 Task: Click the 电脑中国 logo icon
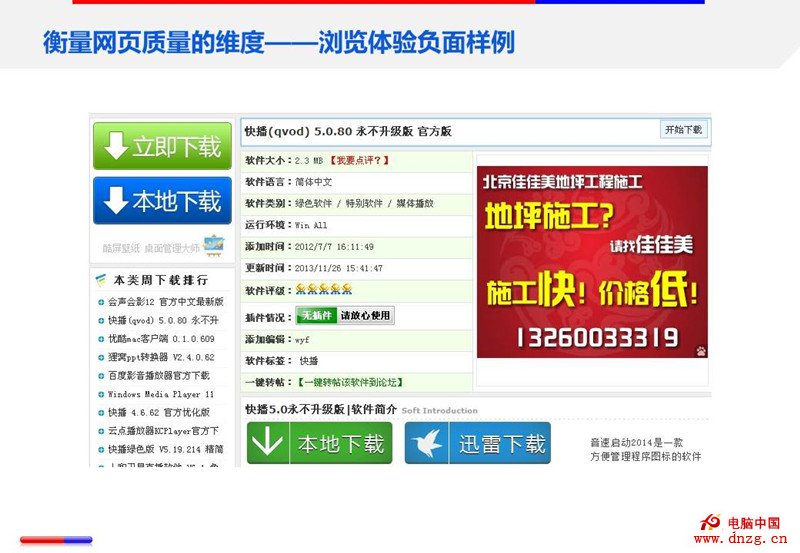[x=711, y=522]
